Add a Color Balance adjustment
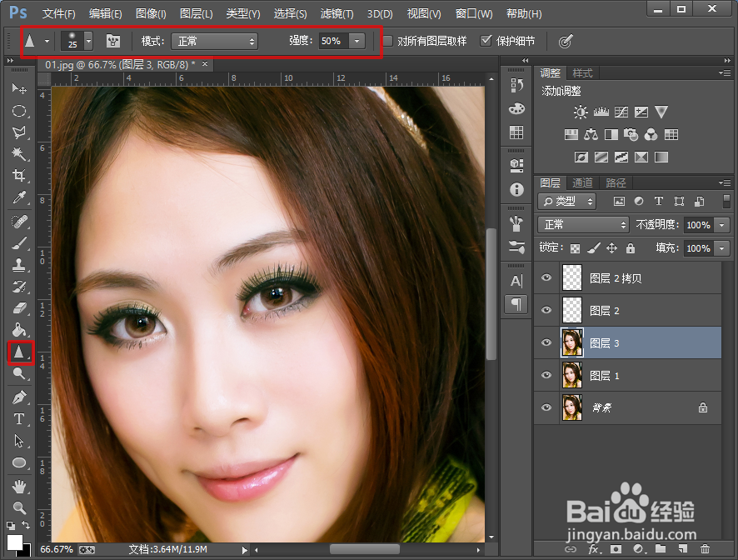 [x=591, y=135]
